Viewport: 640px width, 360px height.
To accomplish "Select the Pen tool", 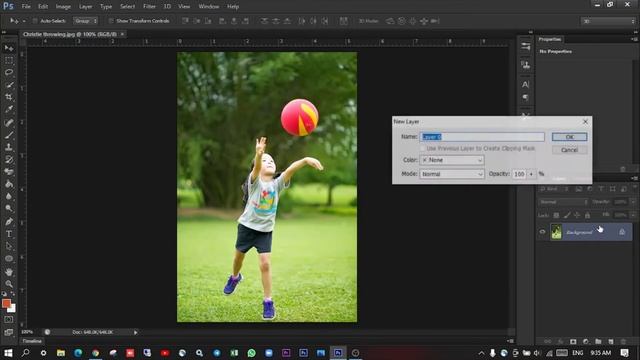I will coord(9,222).
